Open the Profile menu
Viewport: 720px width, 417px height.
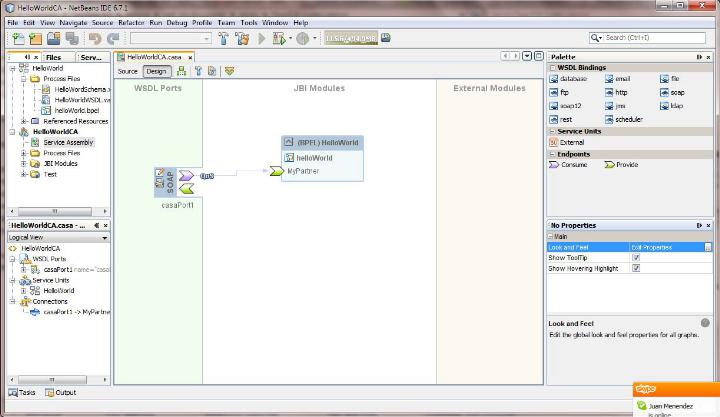click(202, 23)
